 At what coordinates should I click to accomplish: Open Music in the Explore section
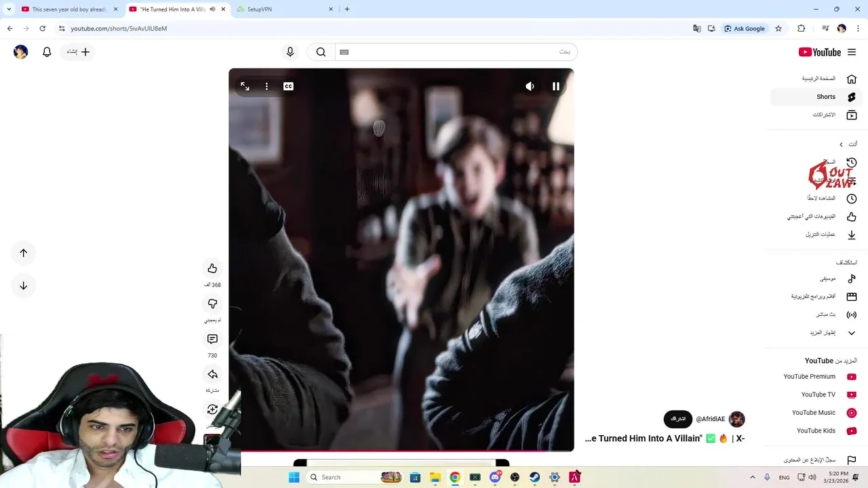tap(816, 279)
